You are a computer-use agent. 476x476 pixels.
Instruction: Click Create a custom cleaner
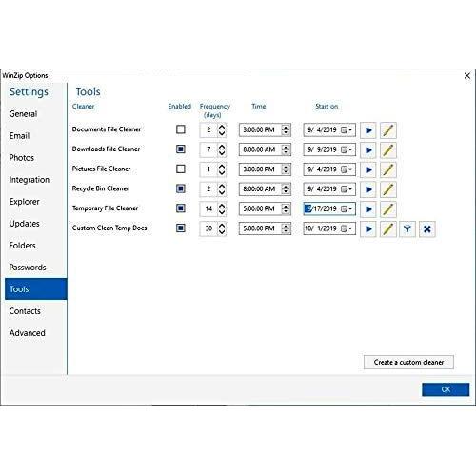pyautogui.click(x=408, y=362)
